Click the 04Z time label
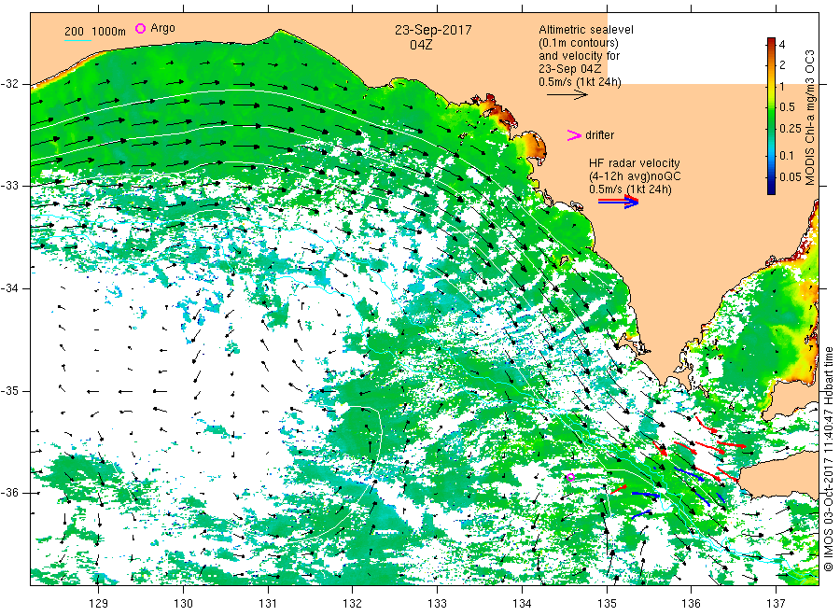840x616 pixels. pos(421,45)
